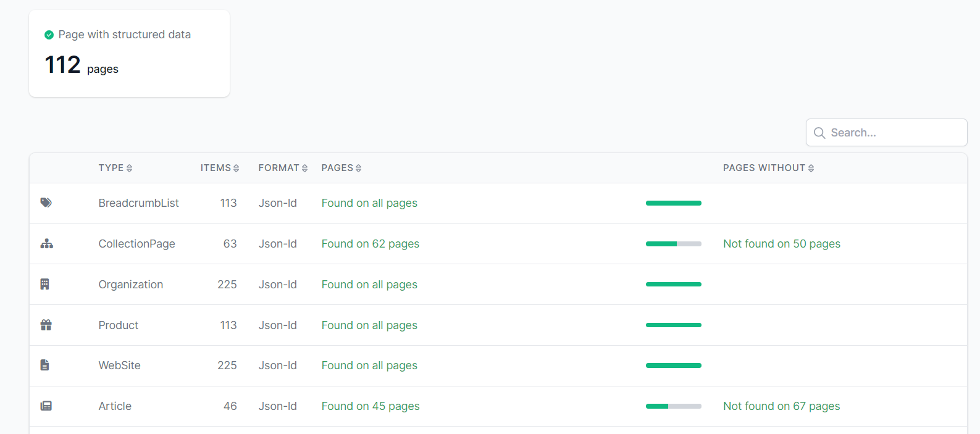980x434 pixels.
Task: Click the CollectionPage sitemap icon
Action: tap(47, 244)
